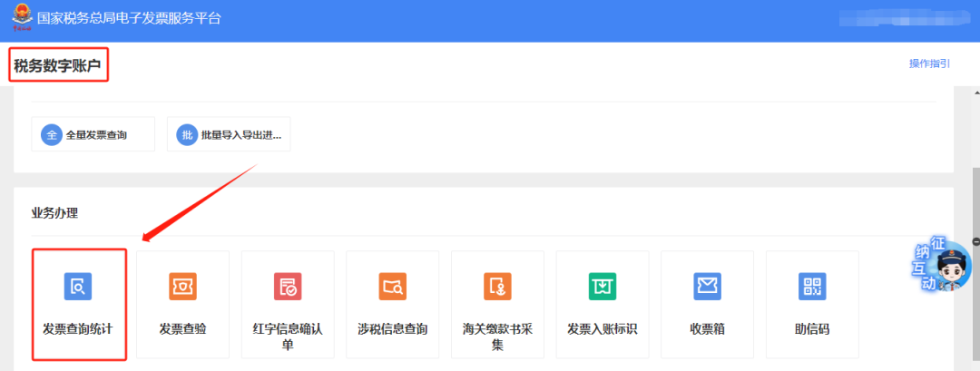Screen dimensions: 980x371
Task: Click the 批量导入导出 shortcut button
Action: [229, 135]
